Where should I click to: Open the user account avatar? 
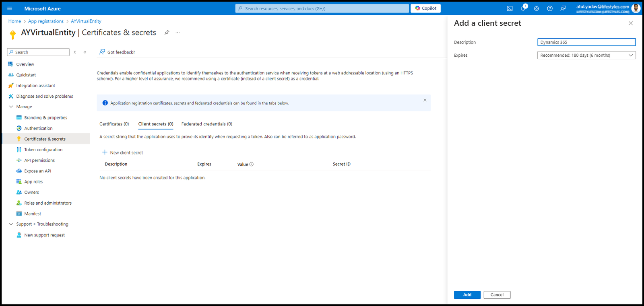point(636,8)
